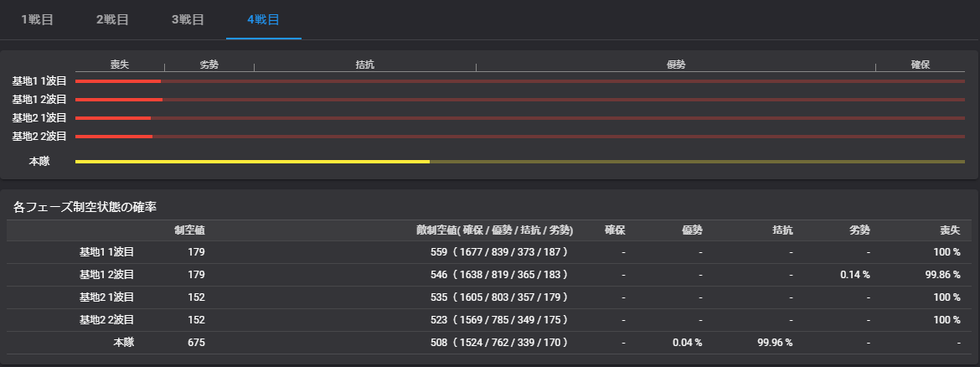Click the red 基地1 2波目 progress bar
The height and width of the screenshot is (367, 980).
[119, 100]
